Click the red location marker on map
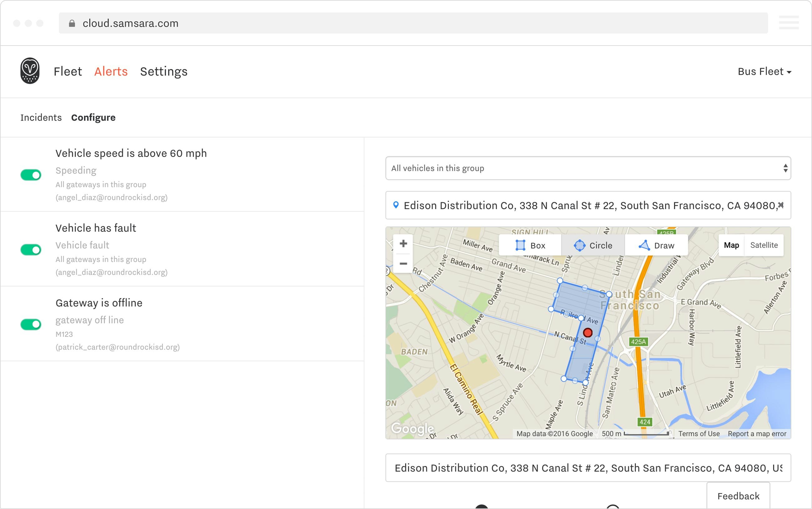Image resolution: width=812 pixels, height=509 pixels. click(588, 333)
